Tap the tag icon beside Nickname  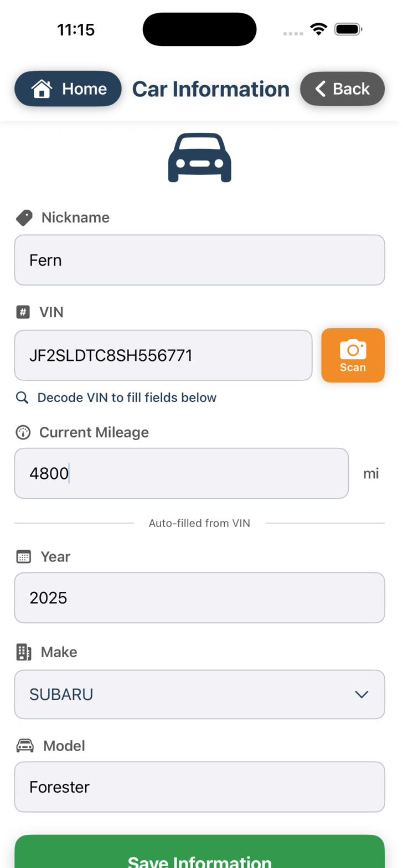(x=24, y=218)
